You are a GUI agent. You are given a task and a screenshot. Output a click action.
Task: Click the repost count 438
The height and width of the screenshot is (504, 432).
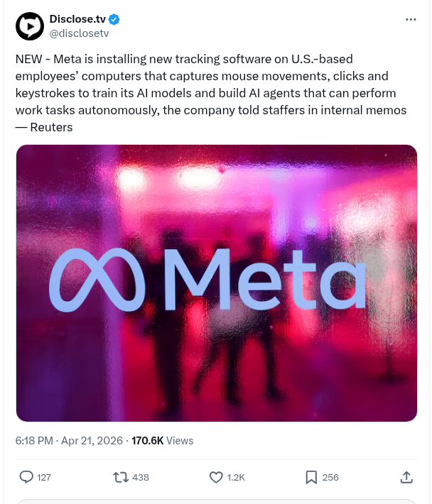(141, 478)
